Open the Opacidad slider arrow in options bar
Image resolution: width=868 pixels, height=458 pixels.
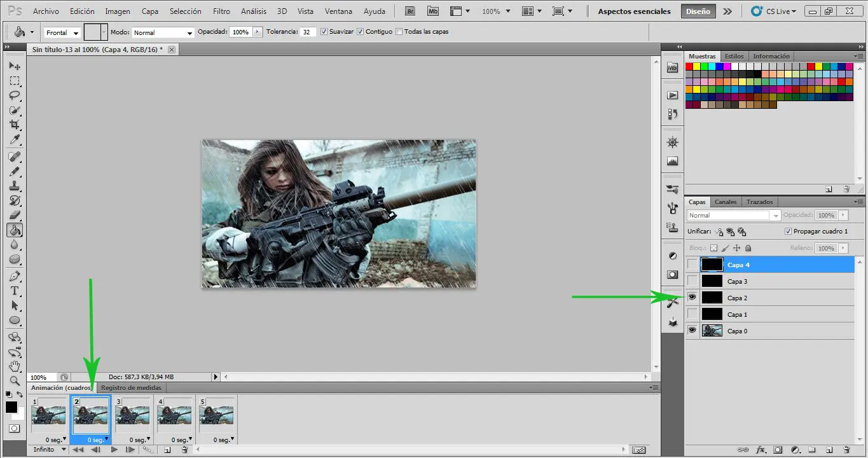click(x=257, y=32)
